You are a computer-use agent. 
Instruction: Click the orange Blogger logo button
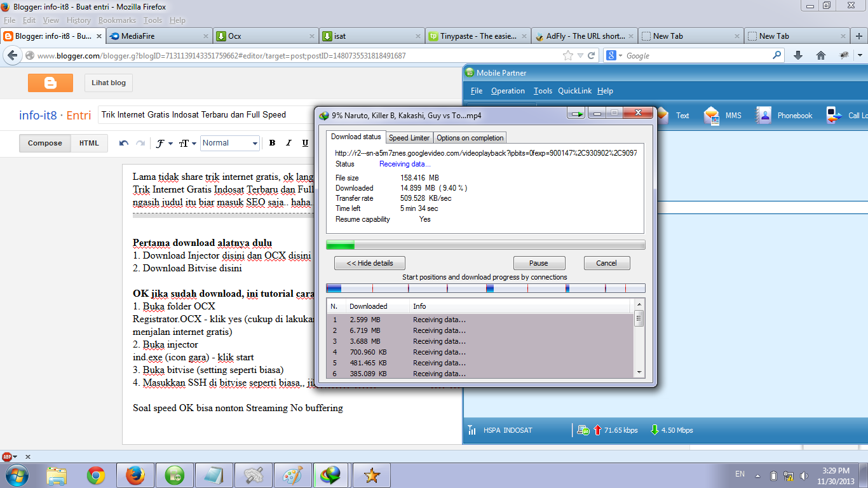pyautogui.click(x=50, y=83)
